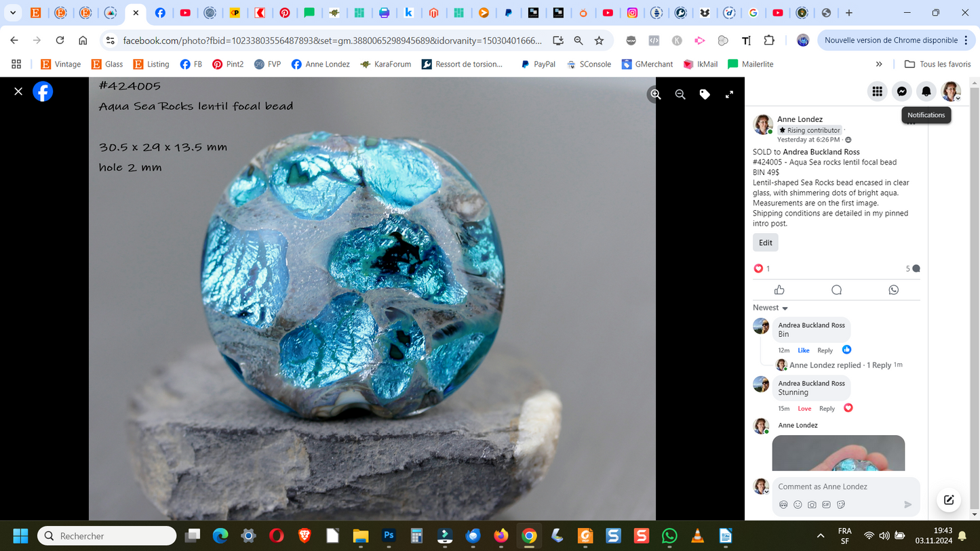The height and width of the screenshot is (551, 980).
Task: Open the Mailerlite bookmark
Action: pos(750,64)
